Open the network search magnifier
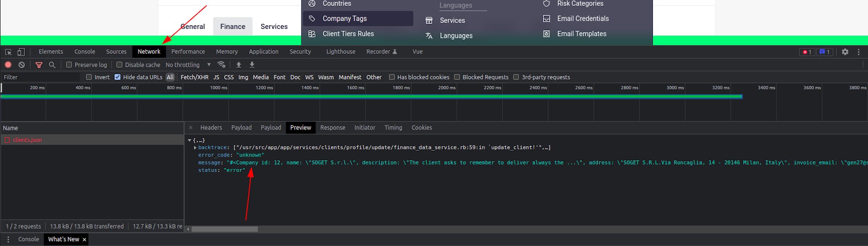Image resolution: width=868 pixels, height=246 pixels. point(52,65)
